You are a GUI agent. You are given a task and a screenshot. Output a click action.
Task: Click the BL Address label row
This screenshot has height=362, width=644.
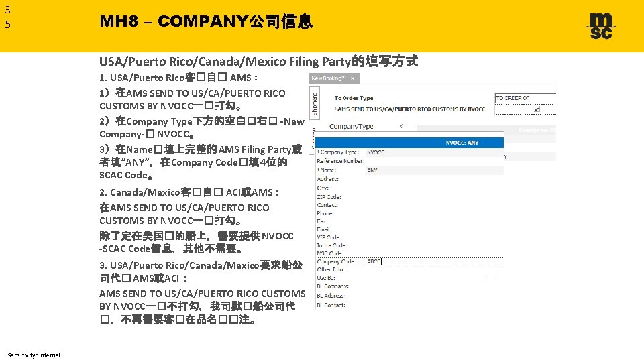click(x=331, y=296)
